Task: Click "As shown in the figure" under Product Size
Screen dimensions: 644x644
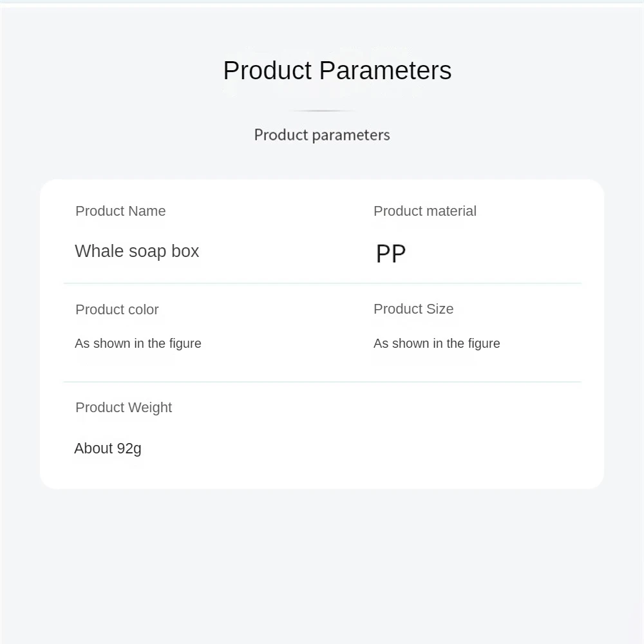Action: click(437, 343)
